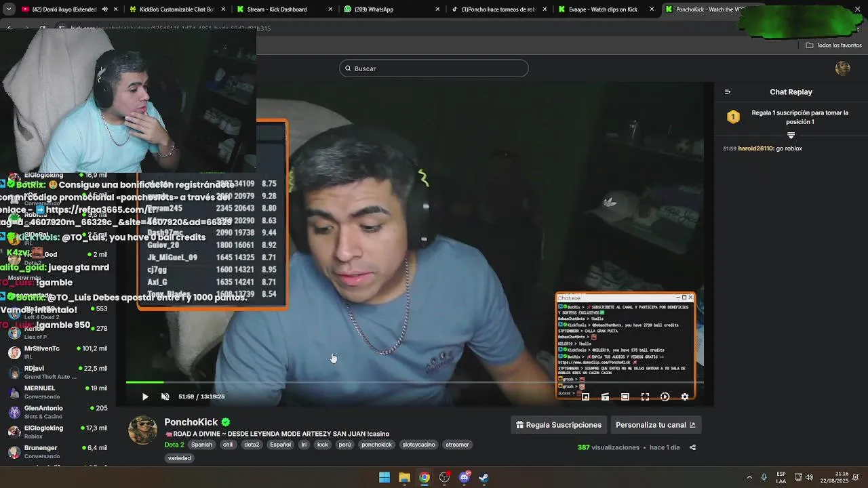Mute the Donki ikuyo tab audio
Viewport: 868px width, 488px height.
point(104,9)
